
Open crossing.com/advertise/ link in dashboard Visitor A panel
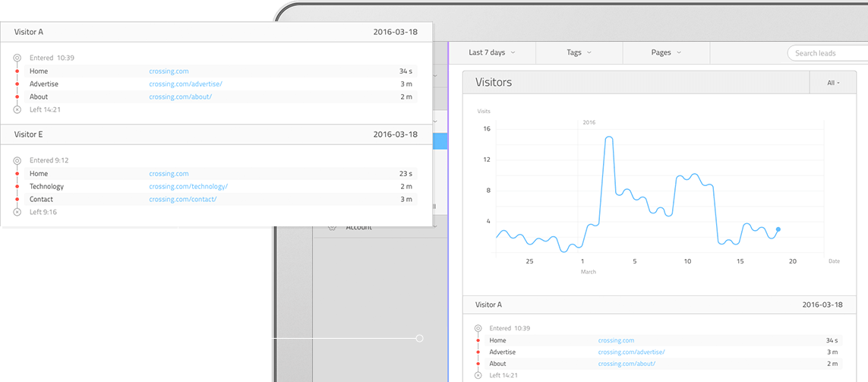(x=631, y=352)
